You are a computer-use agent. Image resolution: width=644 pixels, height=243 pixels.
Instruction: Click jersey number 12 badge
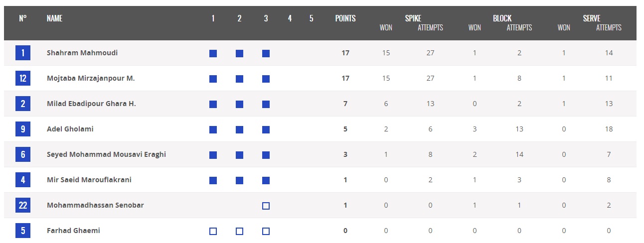pos(23,78)
